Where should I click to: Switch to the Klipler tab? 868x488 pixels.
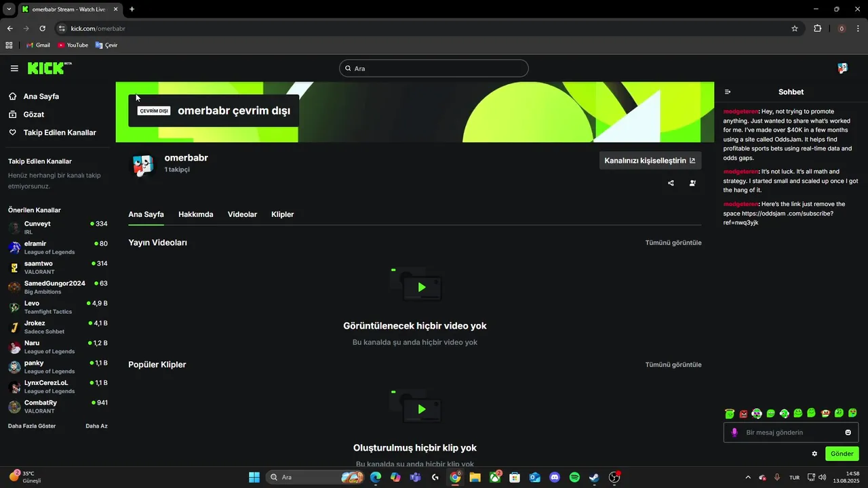click(x=283, y=214)
